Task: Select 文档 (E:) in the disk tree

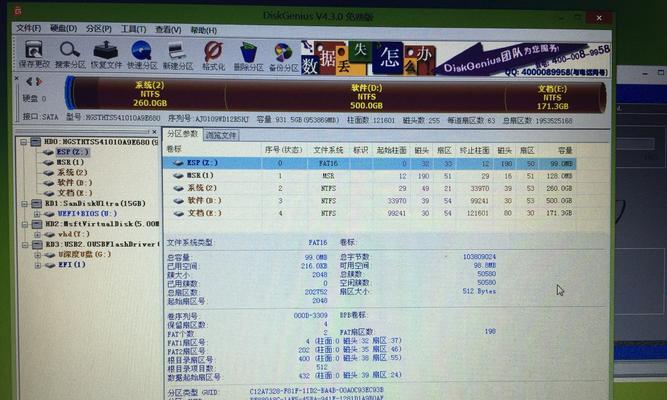Action: click(74, 193)
